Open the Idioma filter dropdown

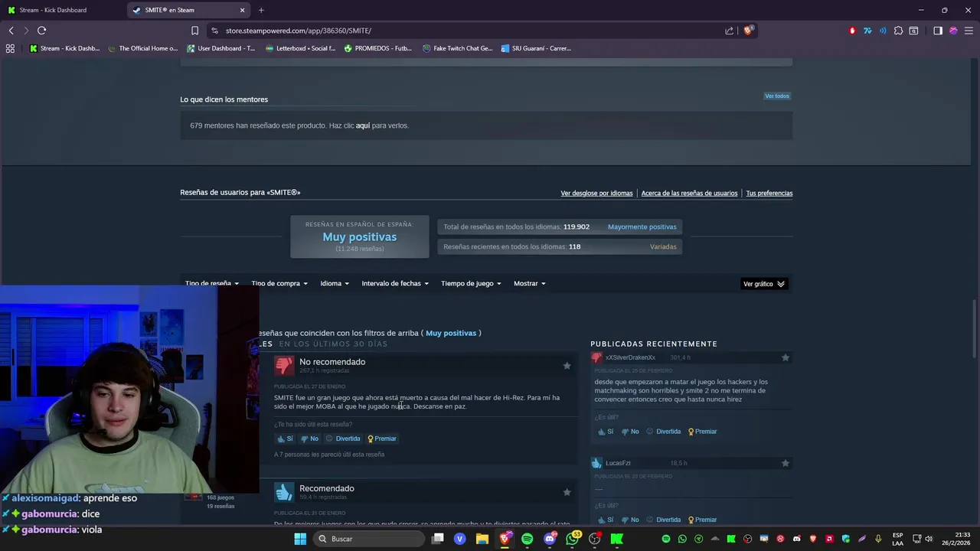[x=335, y=283]
